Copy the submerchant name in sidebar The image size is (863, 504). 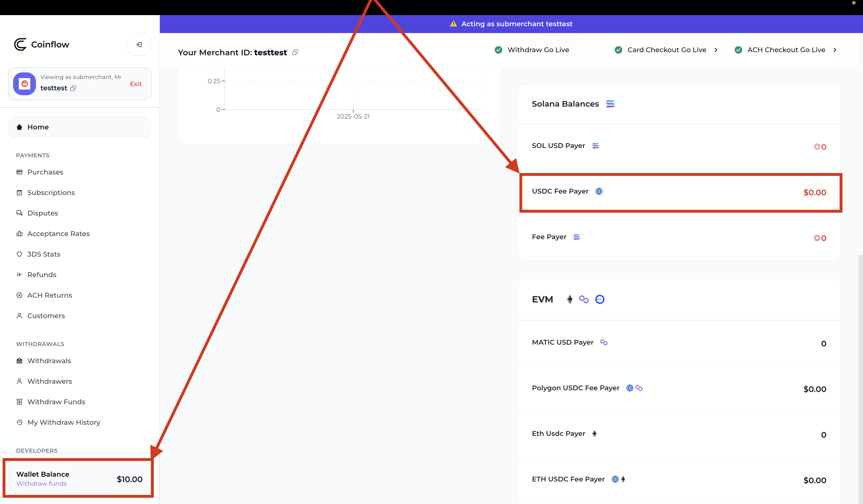click(x=73, y=88)
